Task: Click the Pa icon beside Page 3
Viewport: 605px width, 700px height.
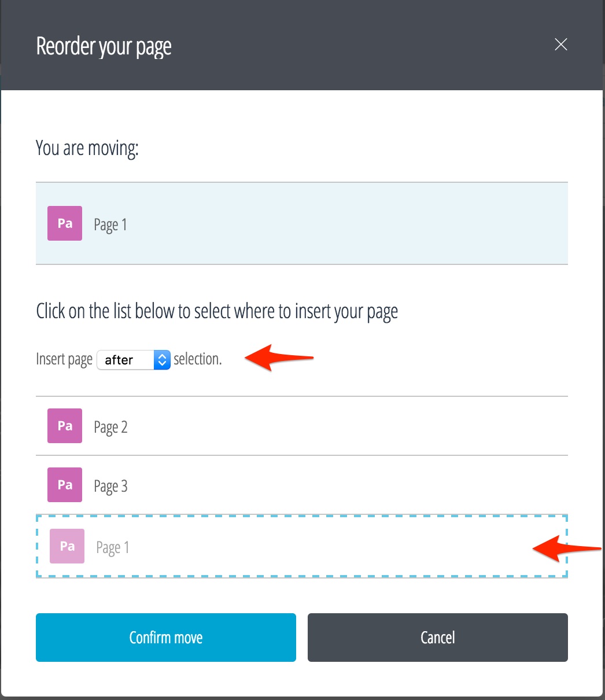Action: (65, 485)
